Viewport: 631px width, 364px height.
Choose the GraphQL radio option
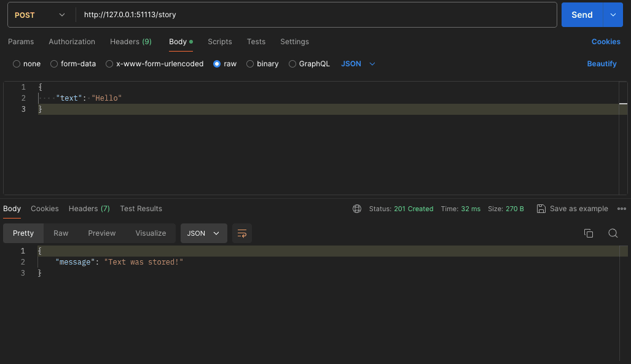[292, 64]
